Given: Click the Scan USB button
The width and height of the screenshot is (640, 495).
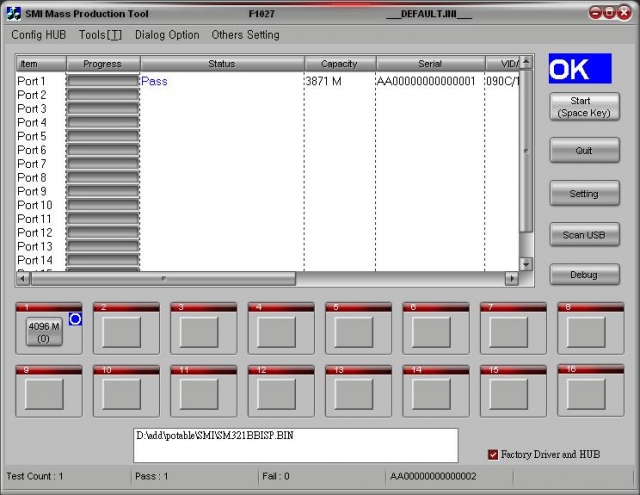Looking at the screenshot, I should pyautogui.click(x=584, y=235).
